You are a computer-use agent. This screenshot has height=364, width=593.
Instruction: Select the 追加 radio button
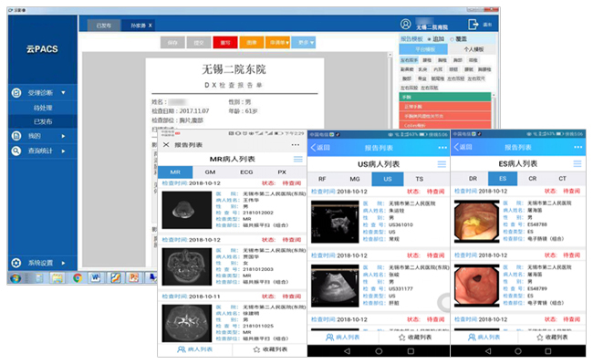click(x=430, y=39)
